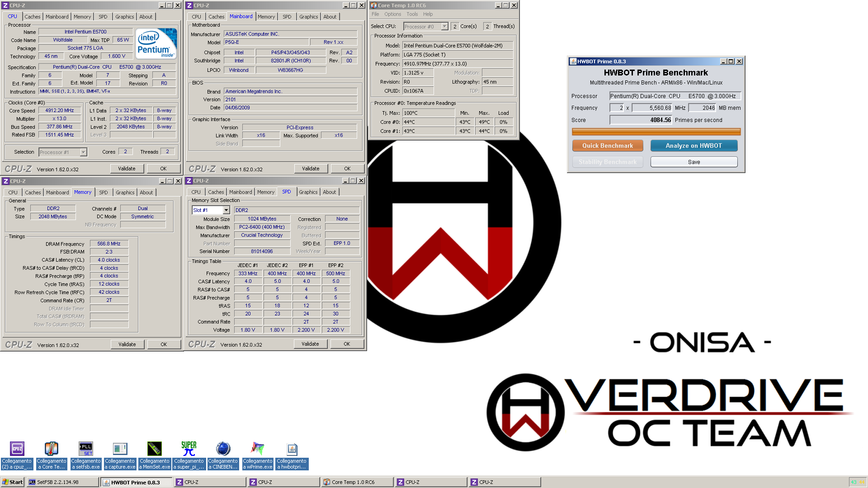
Task: Open the Tools menu in Core Temp
Action: pos(412,14)
